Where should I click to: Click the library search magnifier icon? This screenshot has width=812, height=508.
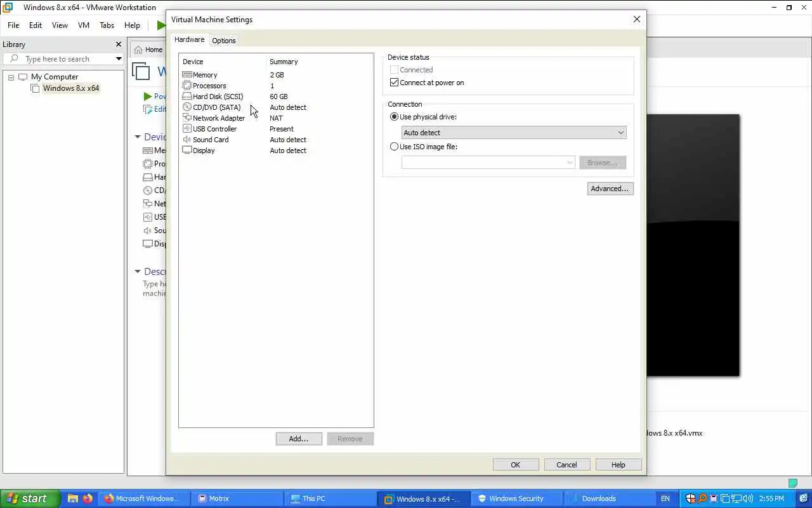click(14, 59)
